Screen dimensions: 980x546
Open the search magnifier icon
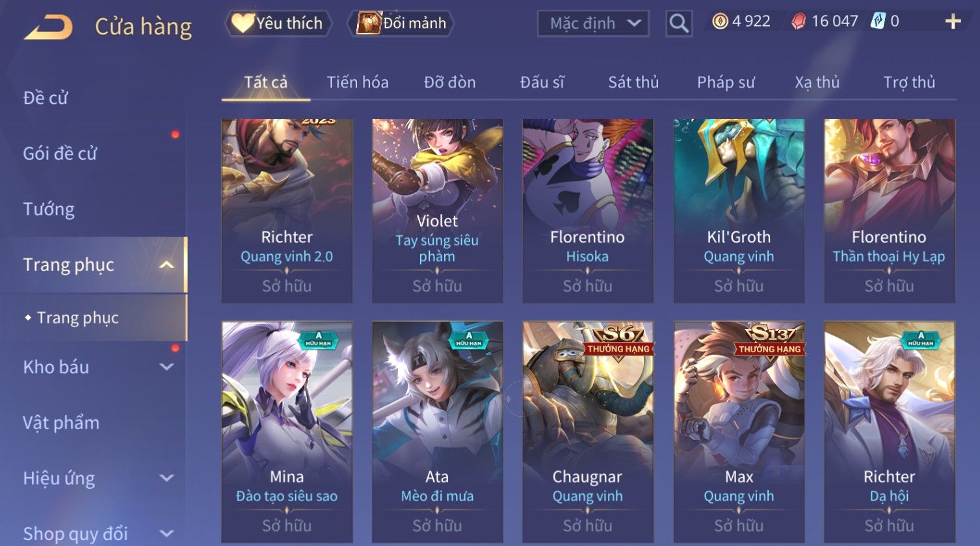(679, 23)
